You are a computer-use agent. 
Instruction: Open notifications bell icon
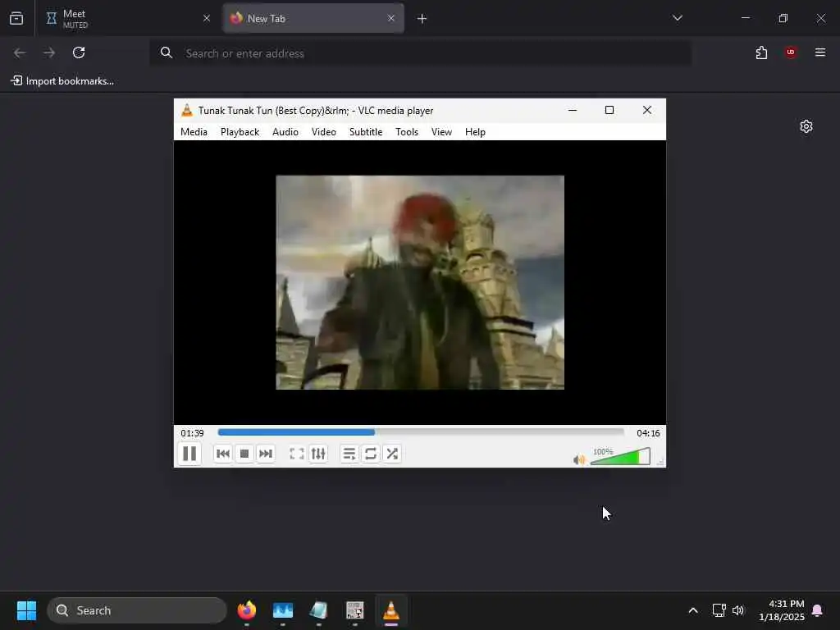[818, 610]
